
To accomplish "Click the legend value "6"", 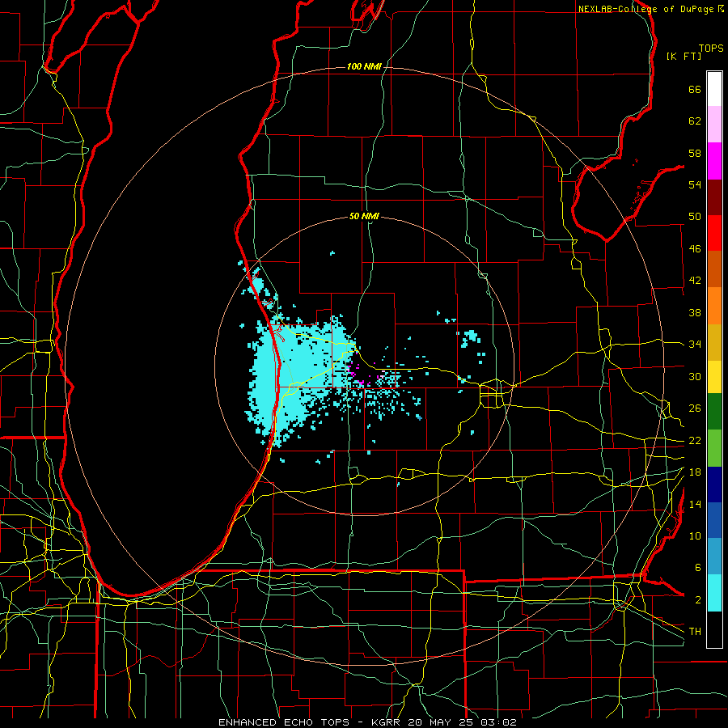I will 697,568.
